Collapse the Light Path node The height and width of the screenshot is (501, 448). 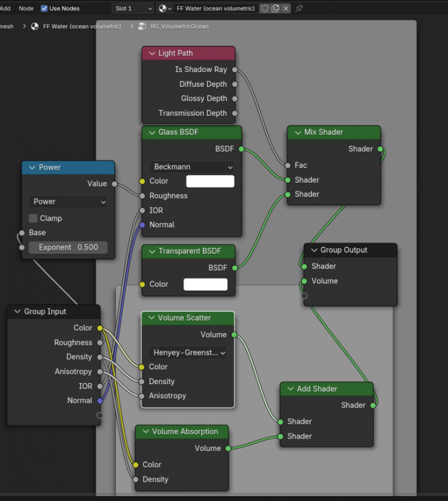coord(152,53)
